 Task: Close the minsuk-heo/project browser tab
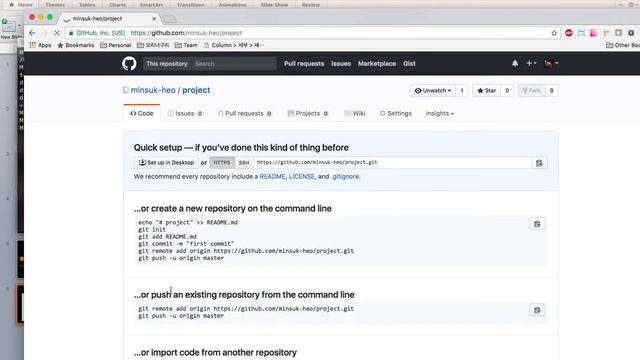154,19
